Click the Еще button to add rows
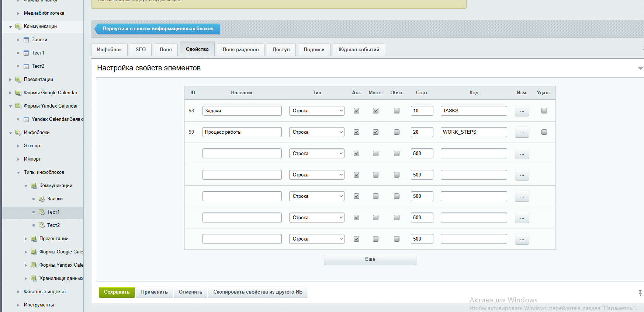 click(x=370, y=259)
